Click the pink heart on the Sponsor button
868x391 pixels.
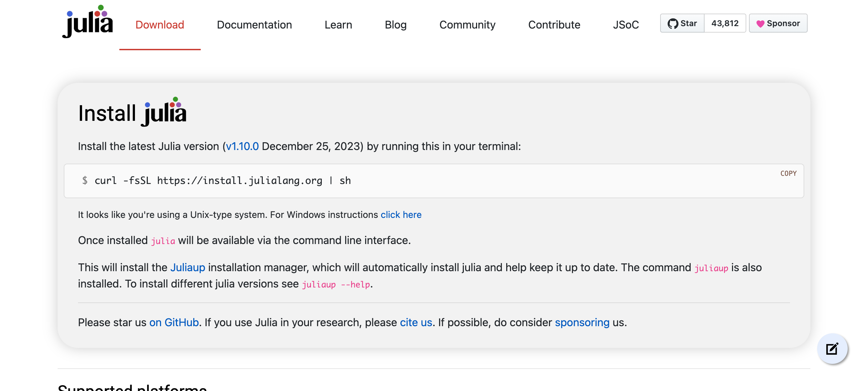761,23
